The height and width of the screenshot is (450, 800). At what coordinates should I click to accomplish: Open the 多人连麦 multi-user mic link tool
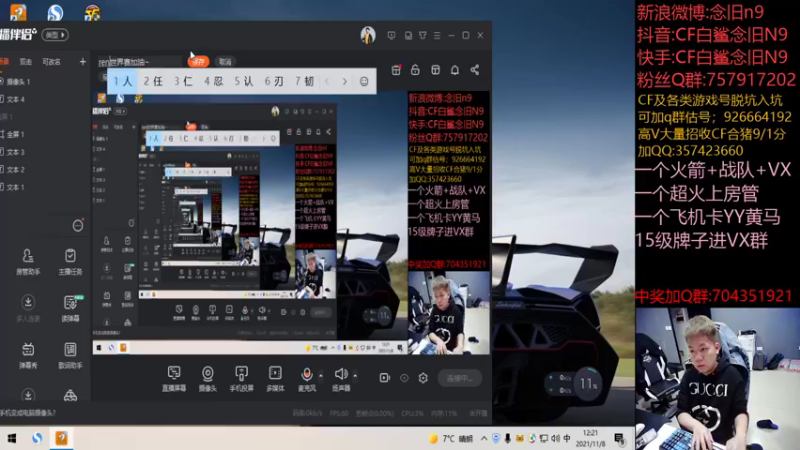(x=28, y=308)
